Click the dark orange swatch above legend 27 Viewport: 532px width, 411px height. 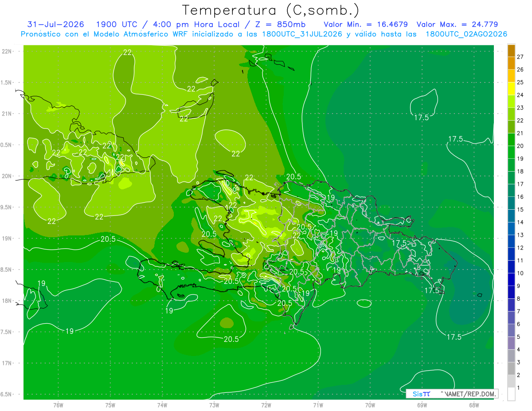tap(511, 51)
